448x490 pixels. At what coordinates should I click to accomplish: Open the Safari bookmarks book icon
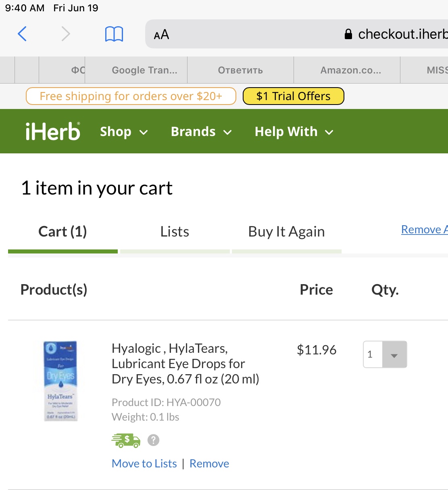pos(114,34)
